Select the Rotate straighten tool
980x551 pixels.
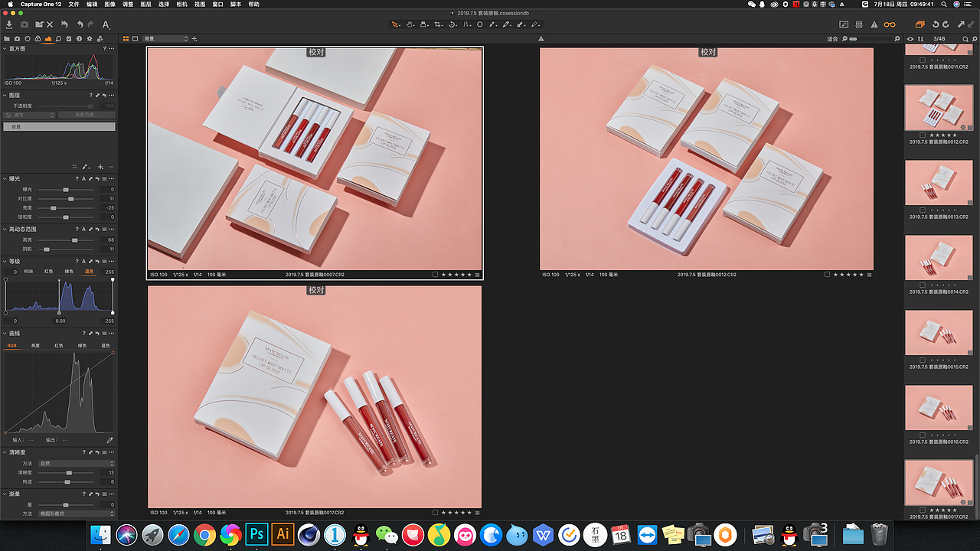point(452,24)
